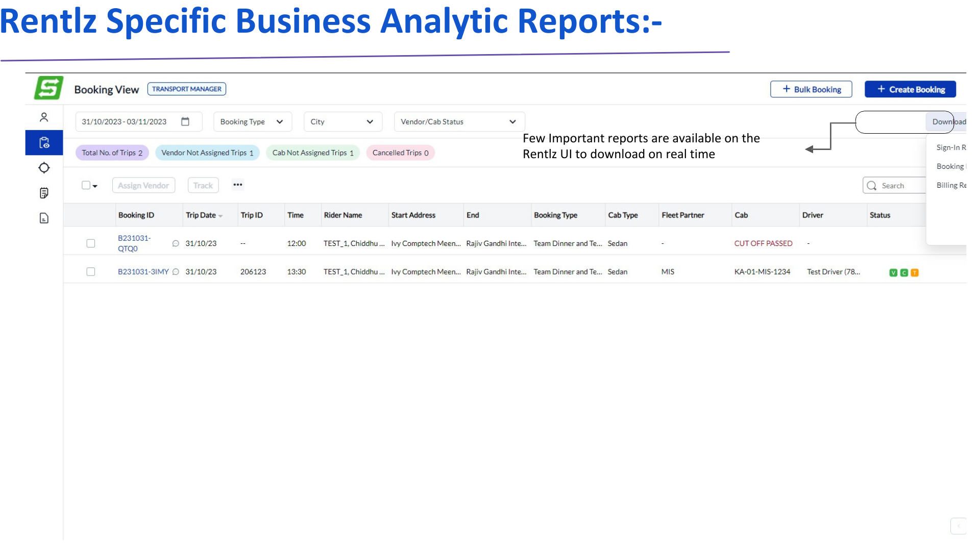Tick checkbox for booking B231031-3IMY
This screenshot has width=980, height=551.
[91, 272]
